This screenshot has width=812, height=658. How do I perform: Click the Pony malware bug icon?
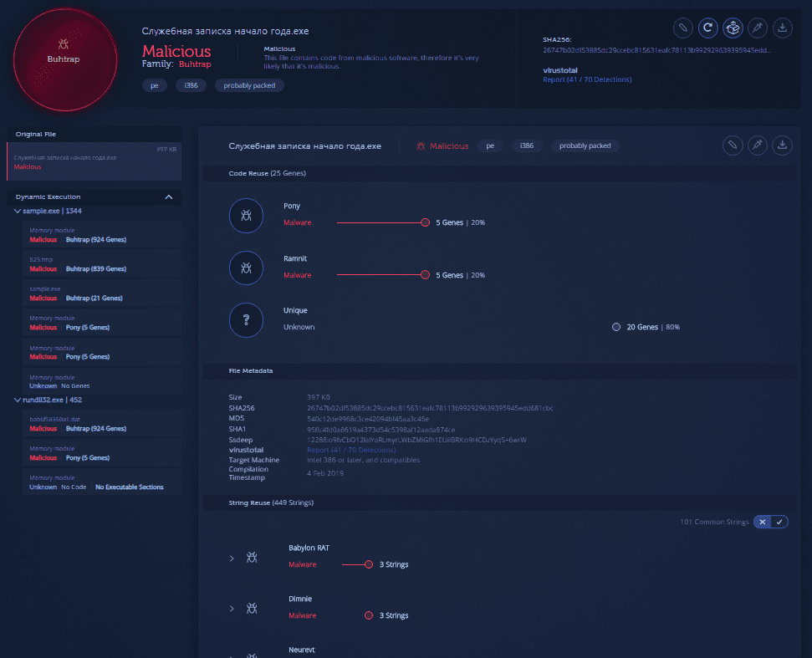[246, 216]
